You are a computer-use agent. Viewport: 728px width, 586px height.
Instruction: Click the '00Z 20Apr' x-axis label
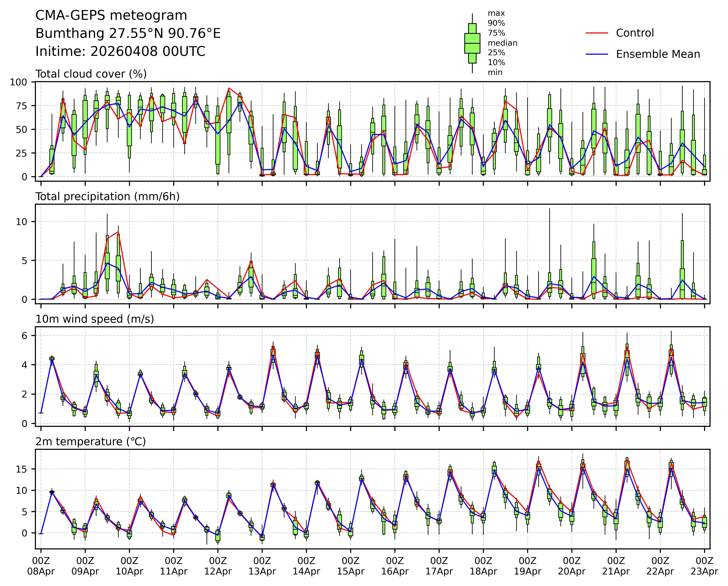pos(572,566)
